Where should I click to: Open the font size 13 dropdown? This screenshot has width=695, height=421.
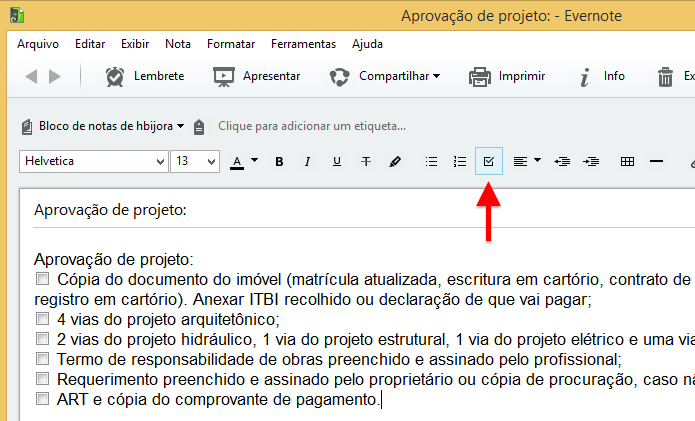195,161
